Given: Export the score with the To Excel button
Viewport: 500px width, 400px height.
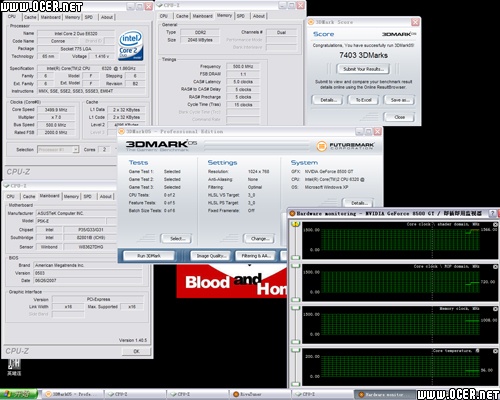Looking at the screenshot, I should 364,100.
